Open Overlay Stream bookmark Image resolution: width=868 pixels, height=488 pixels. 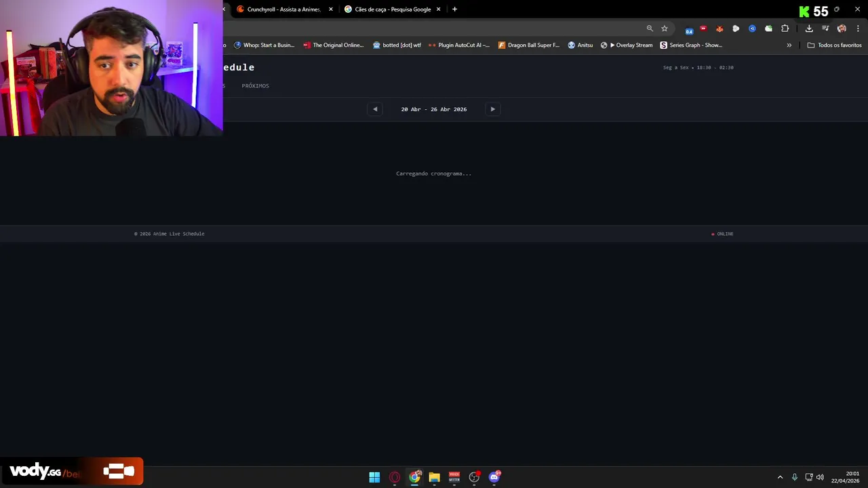[x=627, y=45]
